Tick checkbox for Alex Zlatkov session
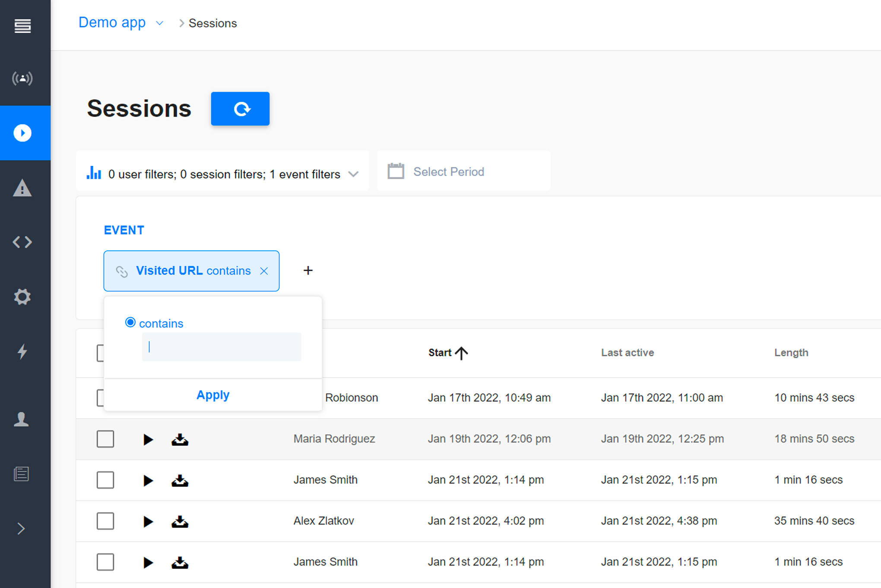The width and height of the screenshot is (881, 588). [105, 521]
